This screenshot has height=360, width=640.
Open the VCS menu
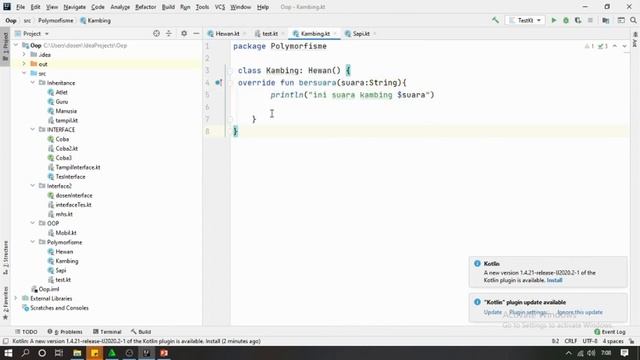tap(220, 7)
